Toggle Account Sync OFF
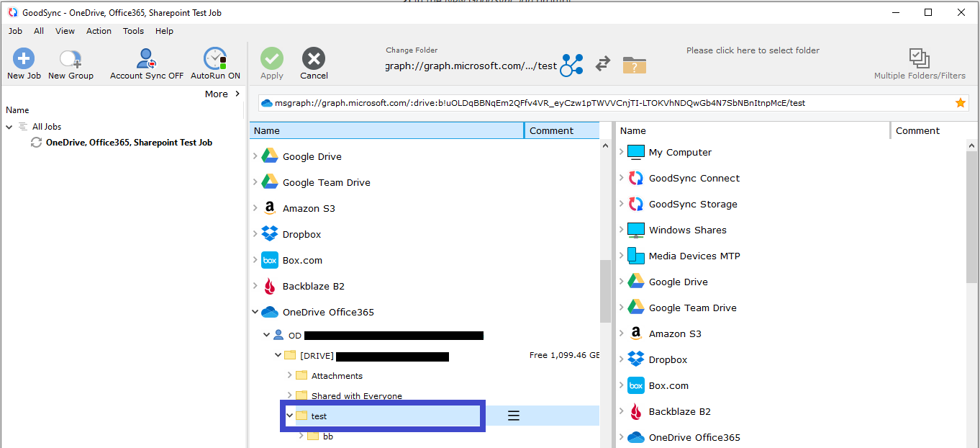 click(x=146, y=59)
